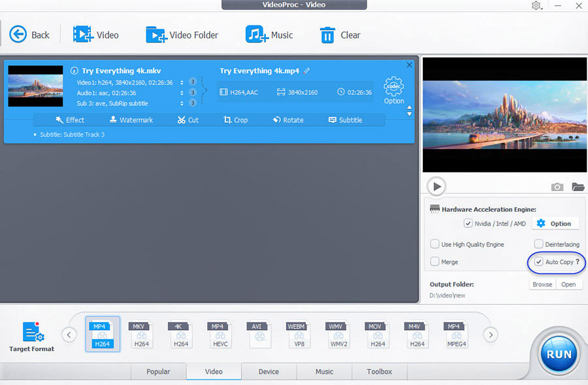The height and width of the screenshot is (385, 588).
Task: Uncheck Auto Copy checkbox
Action: click(x=538, y=261)
